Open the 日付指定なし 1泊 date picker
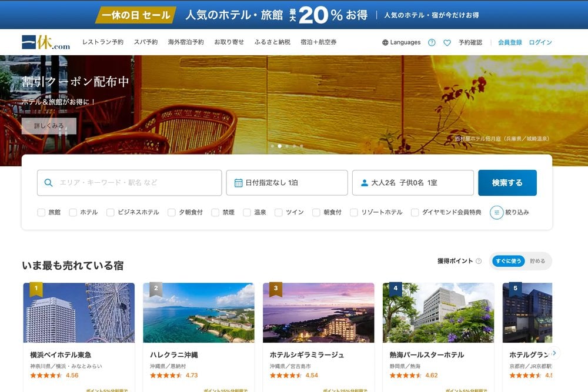 287,183
